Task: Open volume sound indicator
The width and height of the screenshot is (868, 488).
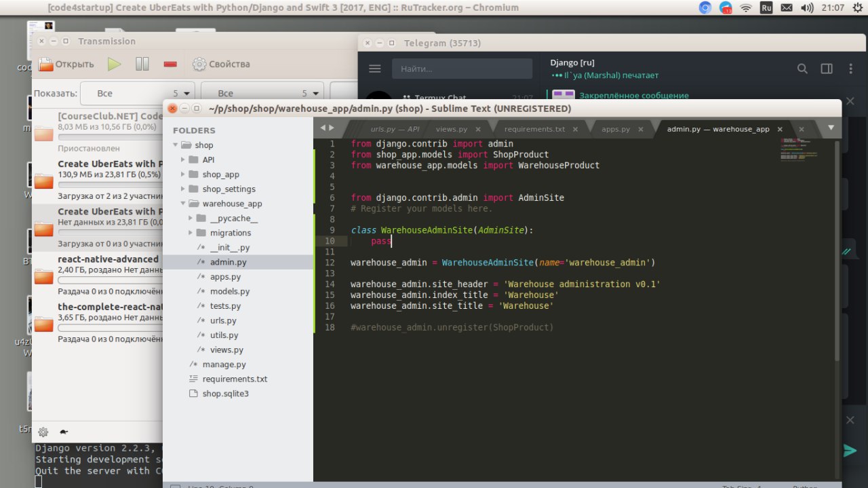Action: click(807, 8)
